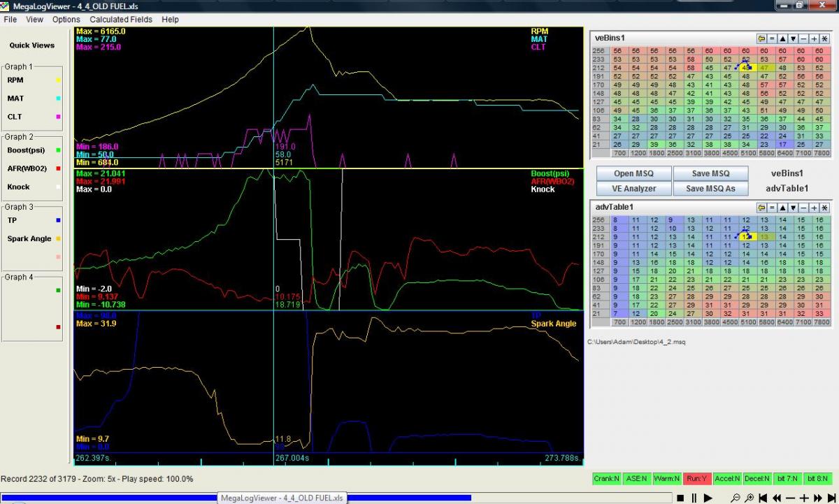Open the Options menu
839x504 pixels.
66,20
